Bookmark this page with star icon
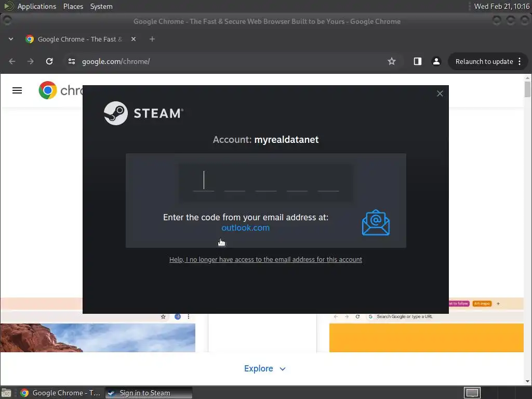This screenshot has width=532, height=399. (392, 61)
